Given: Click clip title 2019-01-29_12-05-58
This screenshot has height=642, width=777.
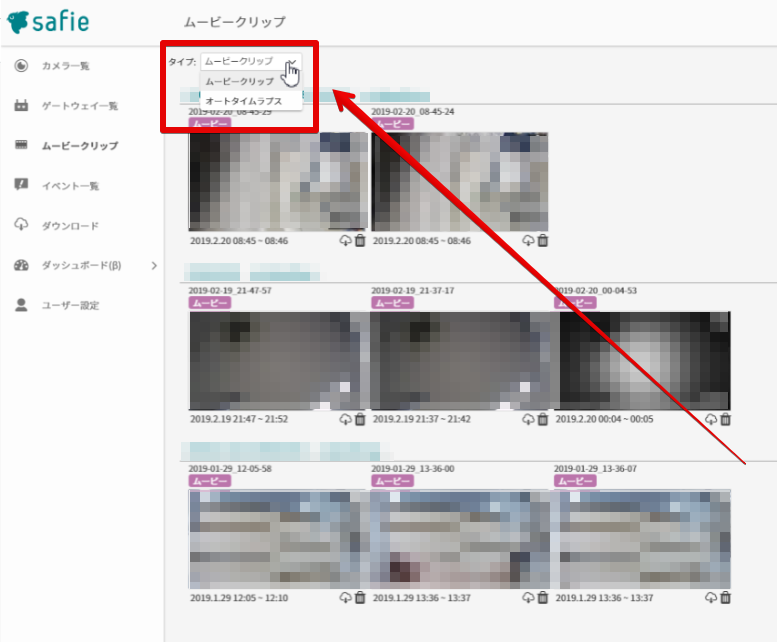Looking at the screenshot, I should pyautogui.click(x=230, y=469).
